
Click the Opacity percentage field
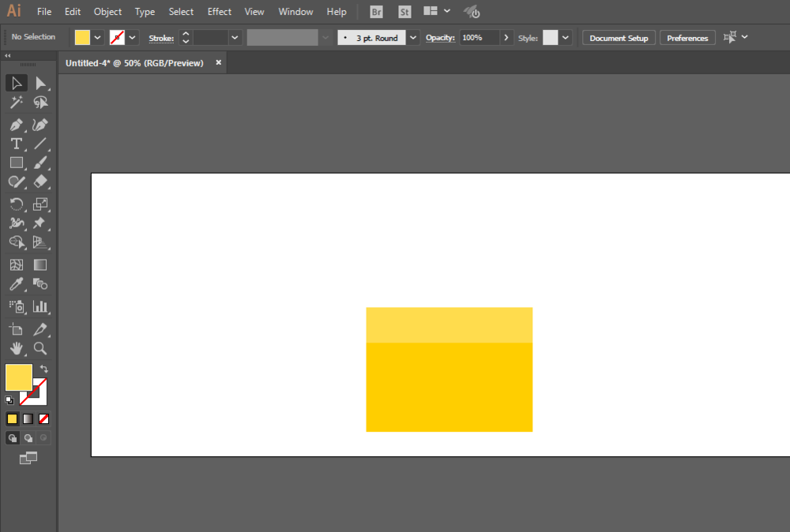click(479, 37)
